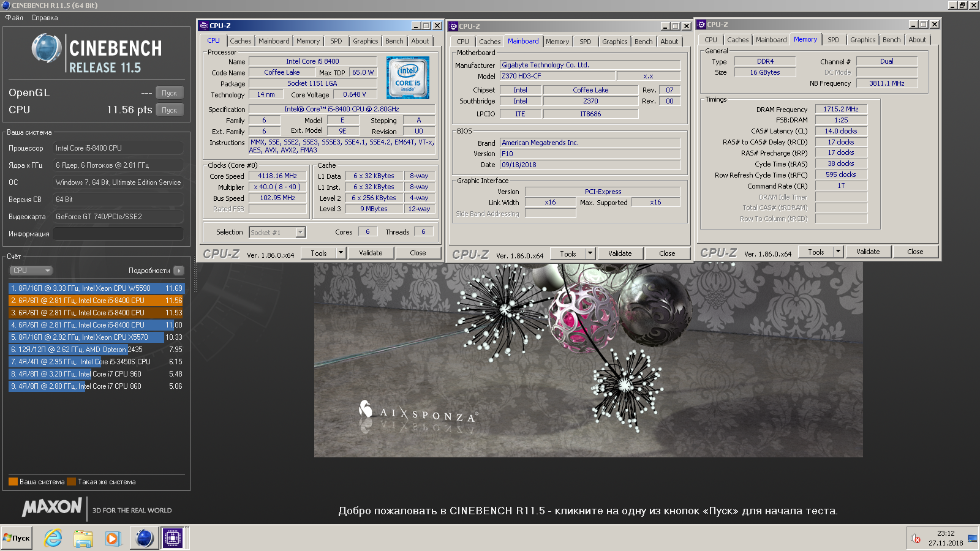Click BIOS version F10 field
980x551 pixels.
pos(590,154)
